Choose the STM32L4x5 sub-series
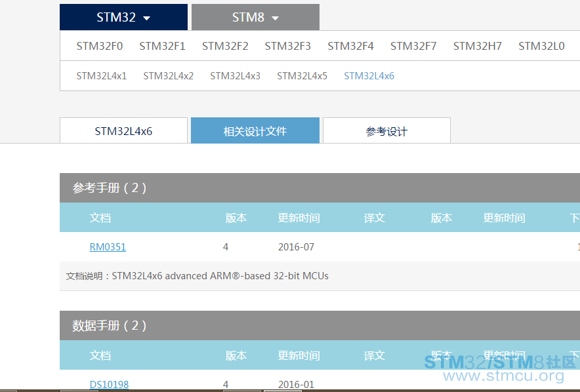This screenshot has width=580, height=392. coord(302,76)
